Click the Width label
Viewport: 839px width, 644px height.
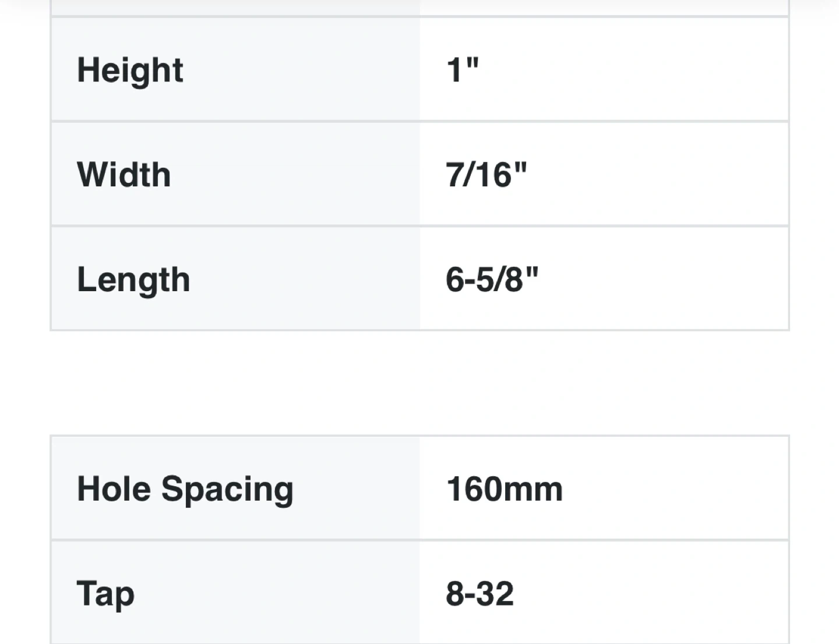pos(124,175)
